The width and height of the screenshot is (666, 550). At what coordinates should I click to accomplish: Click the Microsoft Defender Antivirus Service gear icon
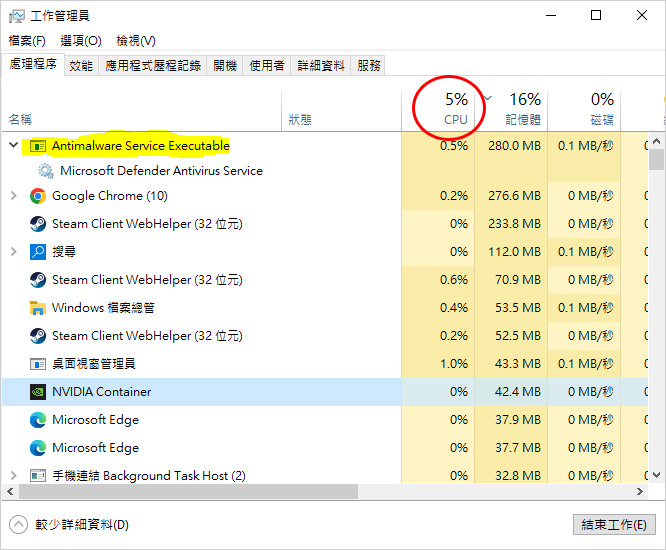click(45, 171)
